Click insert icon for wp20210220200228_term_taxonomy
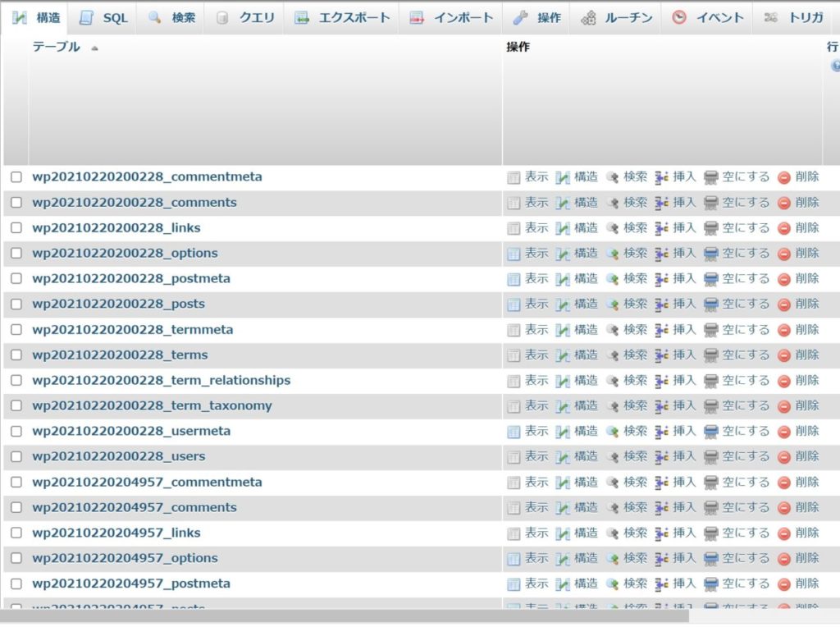 pos(662,406)
